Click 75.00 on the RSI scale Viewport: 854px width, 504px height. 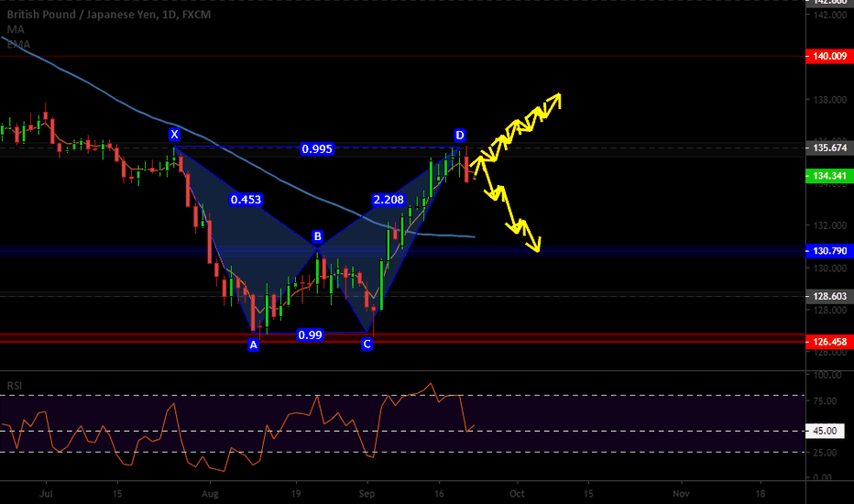click(825, 401)
